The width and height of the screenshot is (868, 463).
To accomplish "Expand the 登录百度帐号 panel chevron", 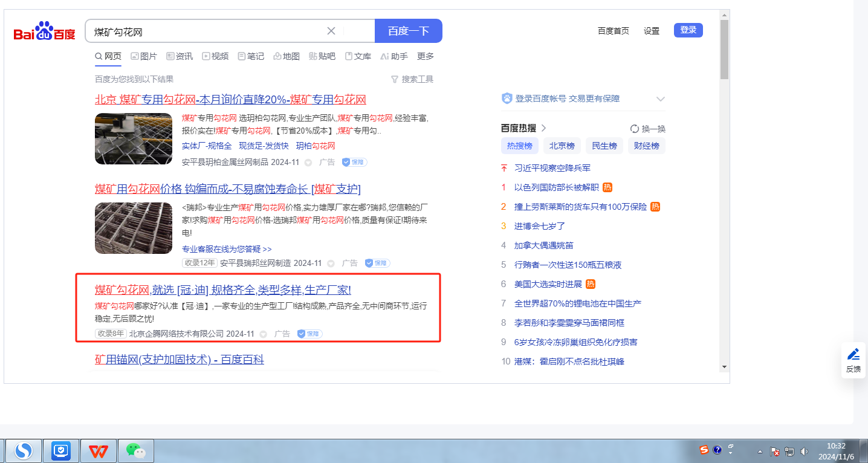I will click(x=661, y=99).
